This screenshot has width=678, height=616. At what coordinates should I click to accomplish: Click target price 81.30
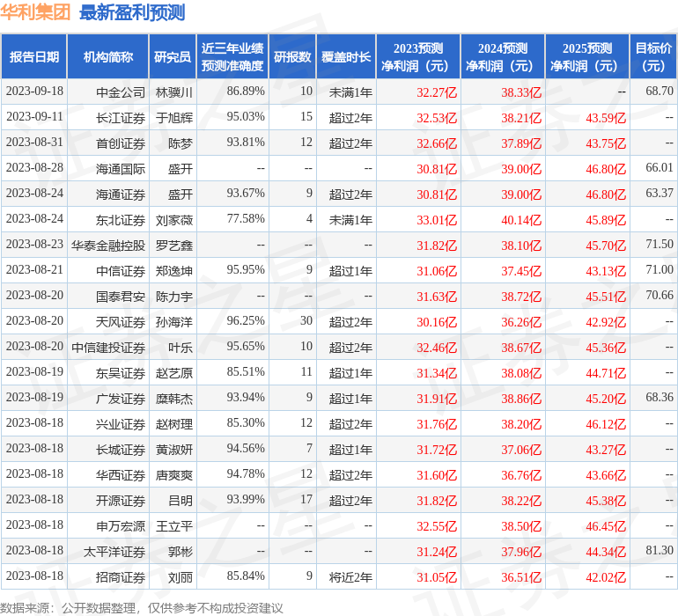tap(660, 550)
